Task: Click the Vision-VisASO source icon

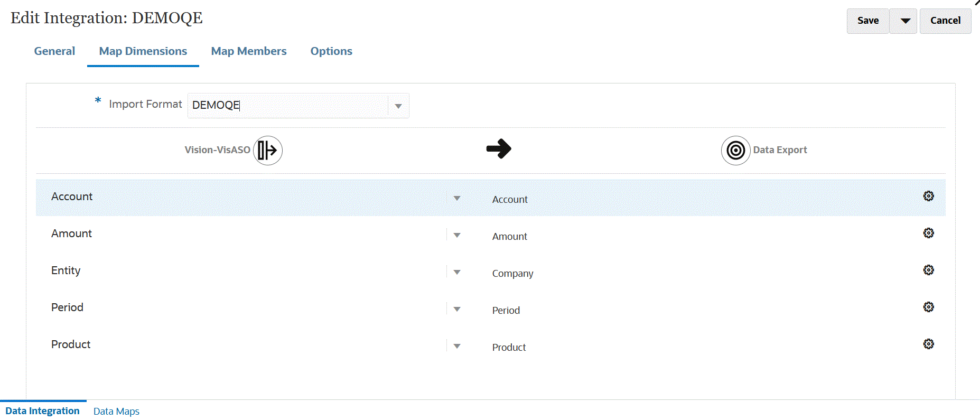Action: click(268, 151)
